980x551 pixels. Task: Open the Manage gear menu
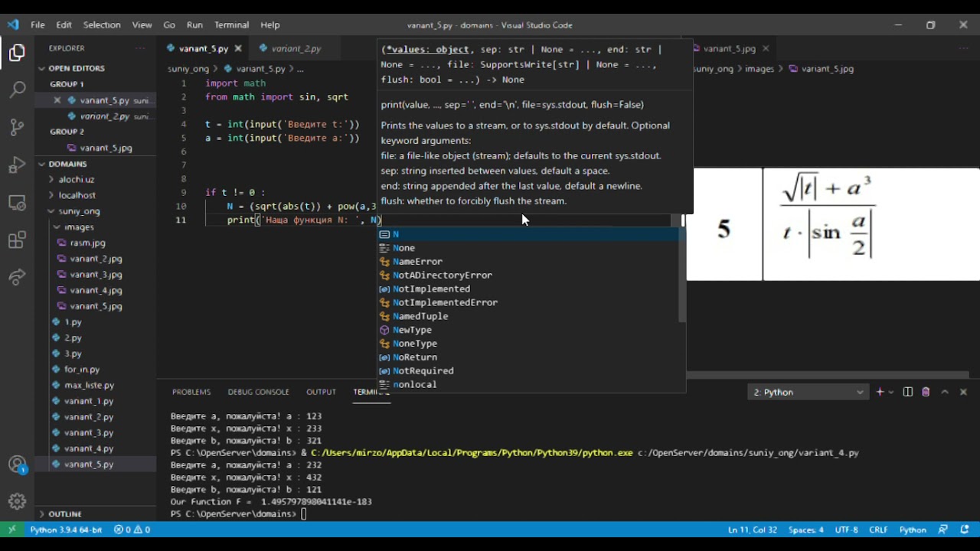[x=17, y=502]
